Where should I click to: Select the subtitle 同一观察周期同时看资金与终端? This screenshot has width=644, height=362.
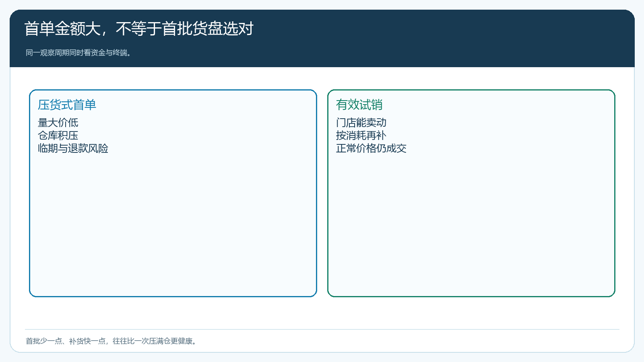click(x=78, y=53)
